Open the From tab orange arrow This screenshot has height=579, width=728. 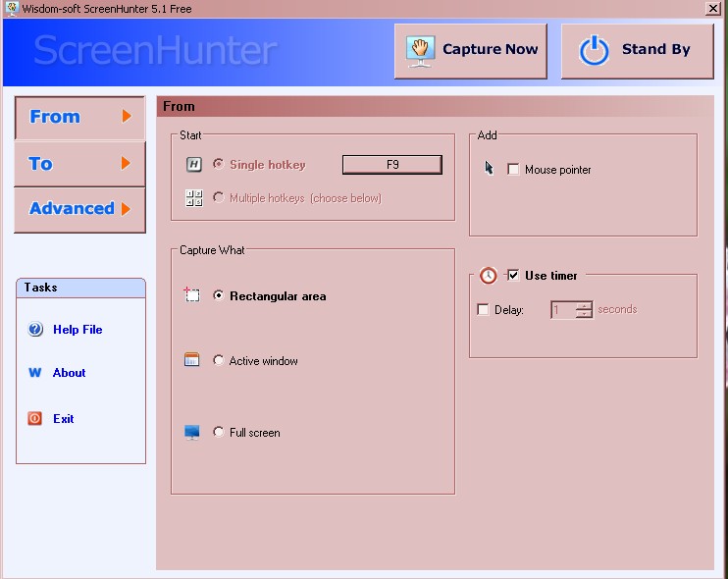click(127, 116)
